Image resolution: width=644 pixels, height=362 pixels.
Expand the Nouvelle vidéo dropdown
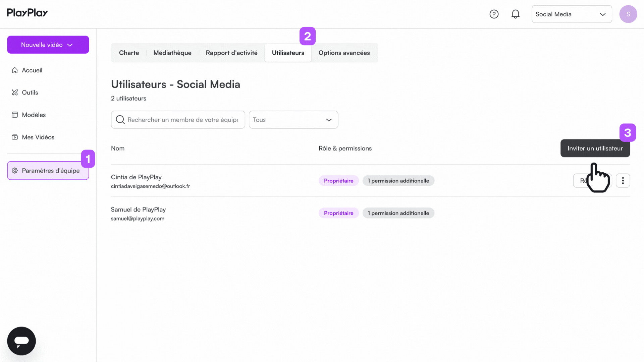pos(48,45)
